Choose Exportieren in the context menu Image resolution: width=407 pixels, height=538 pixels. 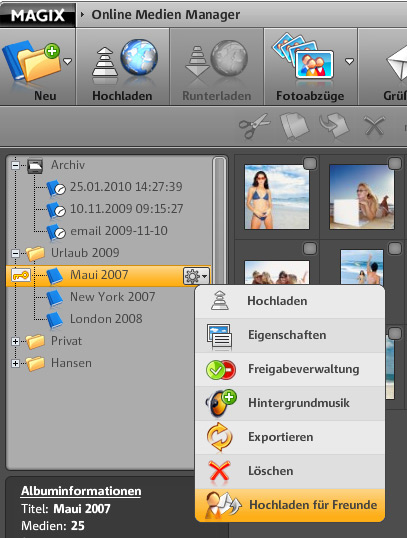(290, 437)
